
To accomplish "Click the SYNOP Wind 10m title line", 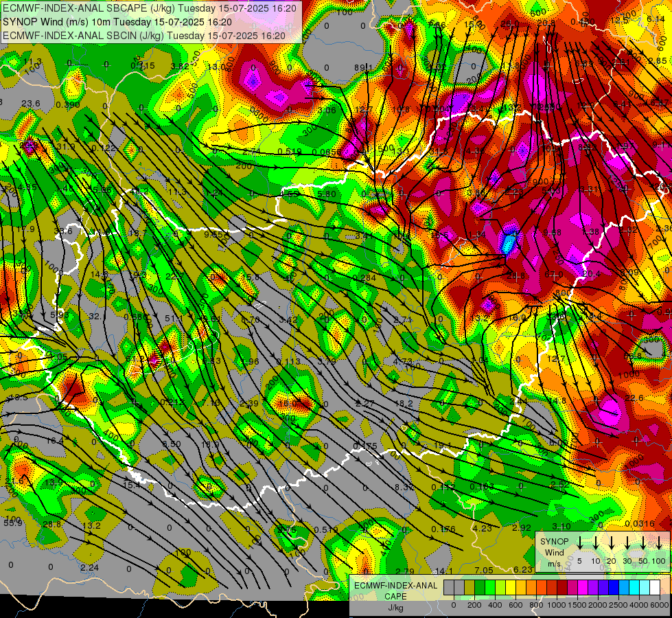I will (x=117, y=22).
